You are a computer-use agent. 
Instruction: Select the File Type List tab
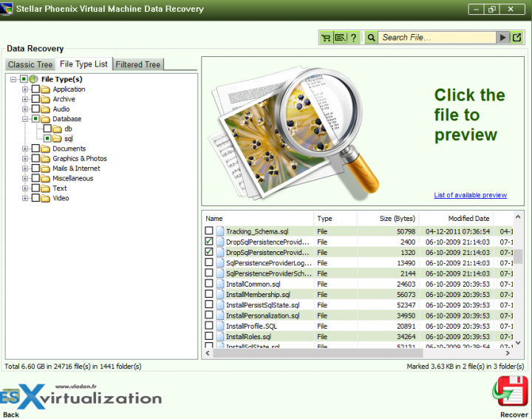point(83,64)
